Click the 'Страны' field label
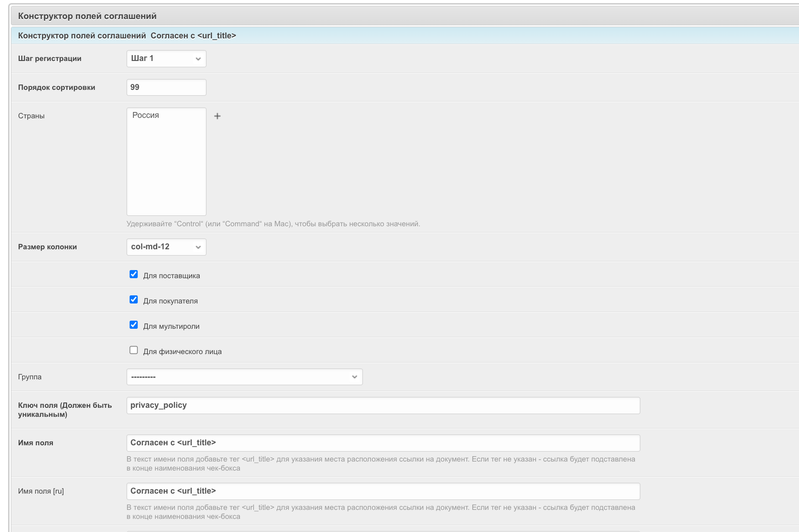The image size is (799, 532). point(31,116)
